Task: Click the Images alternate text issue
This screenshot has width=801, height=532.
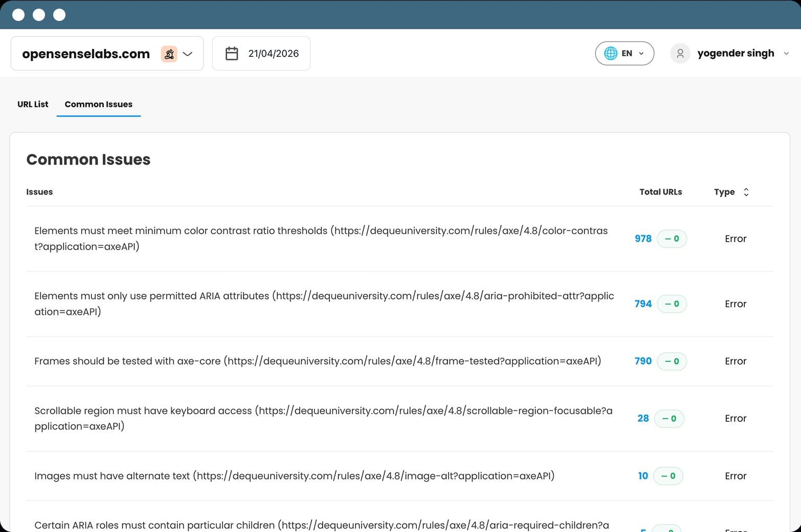Action: (x=295, y=476)
